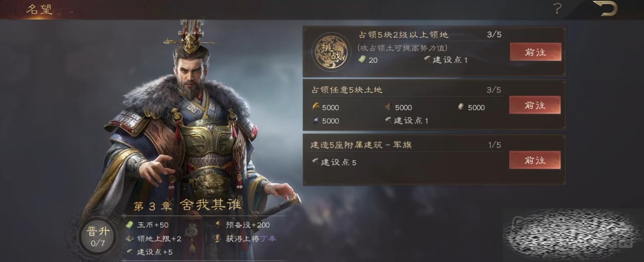This screenshot has width=644, height=262.
Task: Click the wood resource icon with 5000
Action: 388,107
